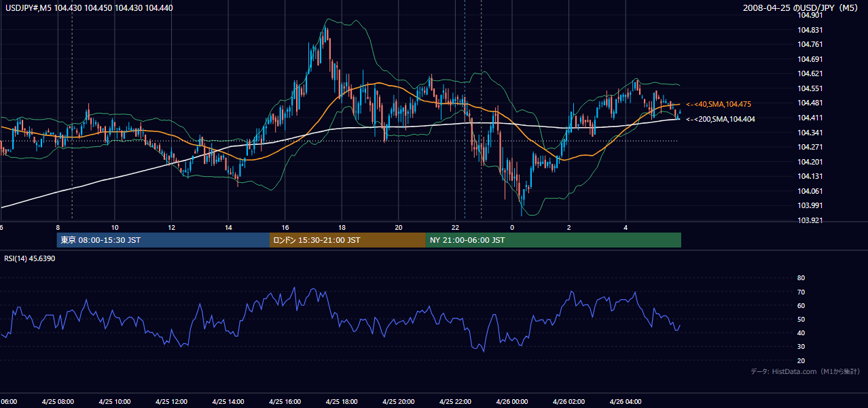
Task: Click the 4/25 10:00 date axis label
Action: [115, 402]
